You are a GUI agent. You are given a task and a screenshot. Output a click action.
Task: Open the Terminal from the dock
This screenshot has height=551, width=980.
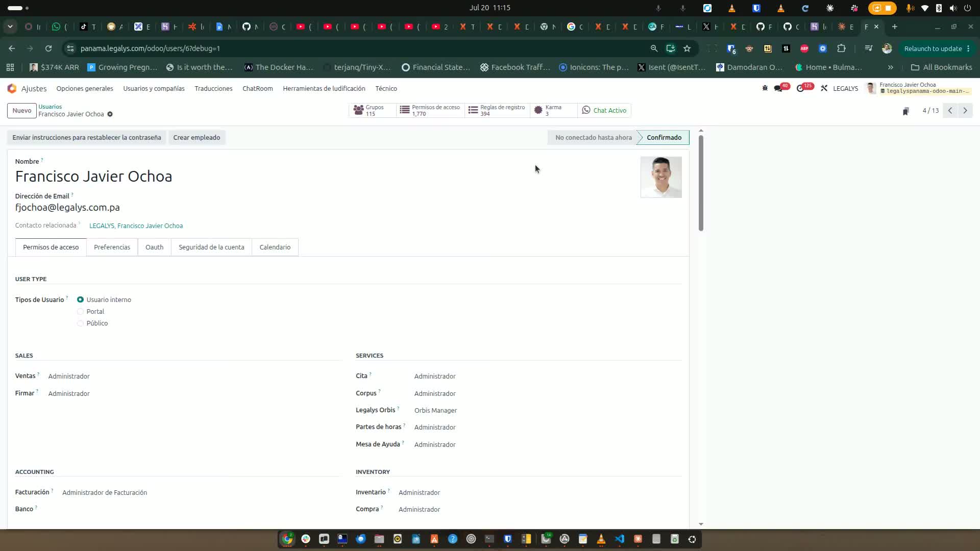tap(489, 539)
